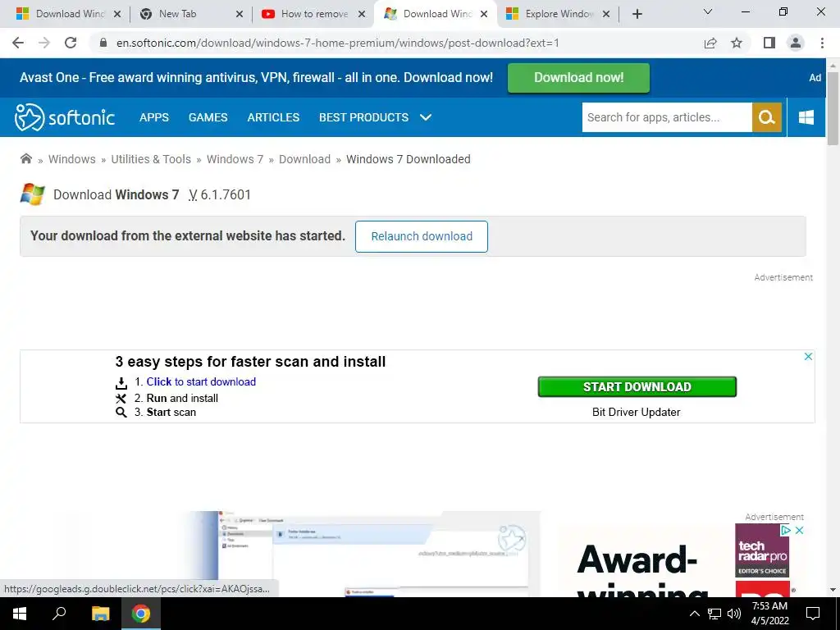Screen dimensions: 840x630
Task: Open the ARTICLES menu
Action: point(273,117)
